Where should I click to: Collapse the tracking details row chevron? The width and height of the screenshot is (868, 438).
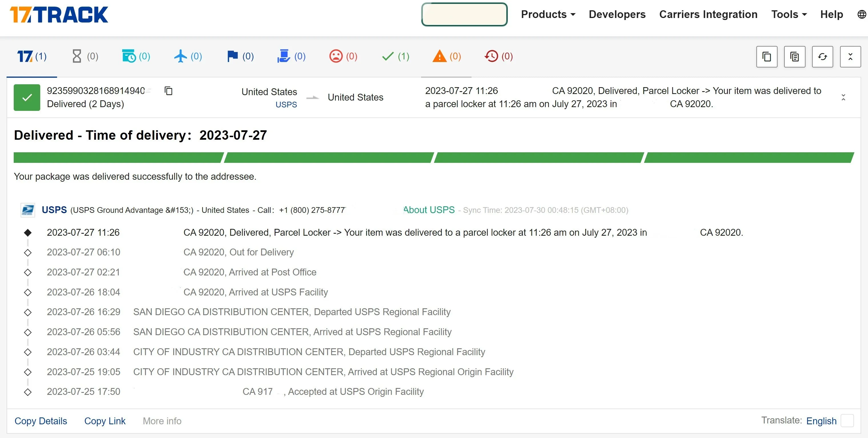(x=843, y=97)
